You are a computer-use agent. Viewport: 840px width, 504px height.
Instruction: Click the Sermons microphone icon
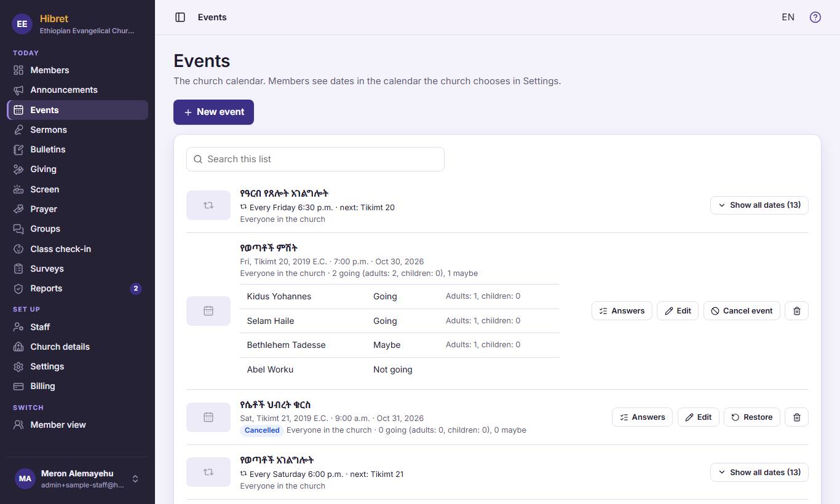[x=18, y=130]
